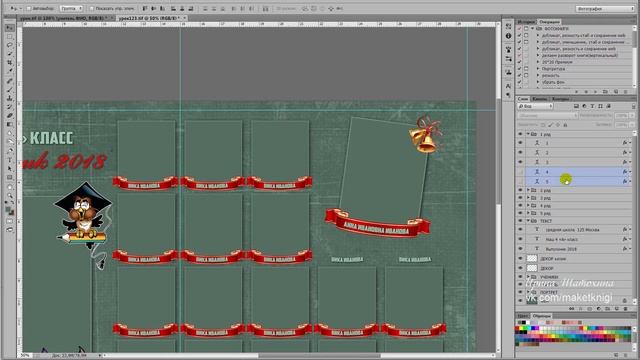
Task: Select the Rectangular Marquee tool
Action: (9, 37)
